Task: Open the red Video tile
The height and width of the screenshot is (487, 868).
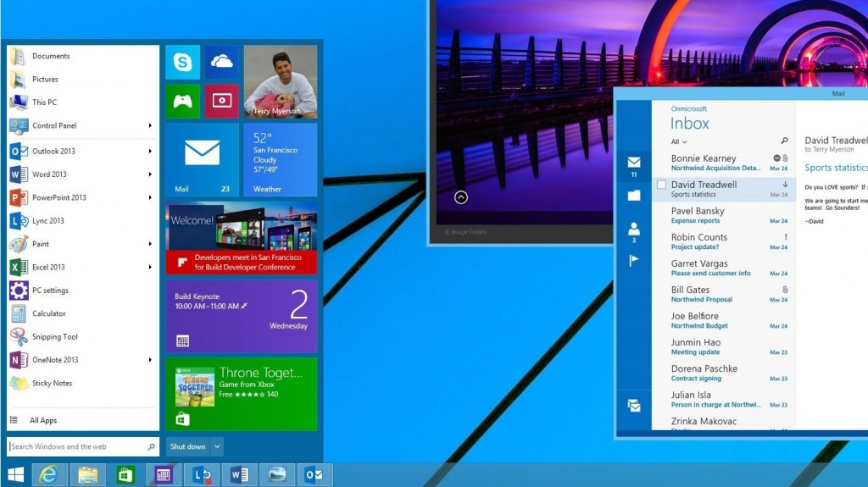Action: (x=222, y=101)
